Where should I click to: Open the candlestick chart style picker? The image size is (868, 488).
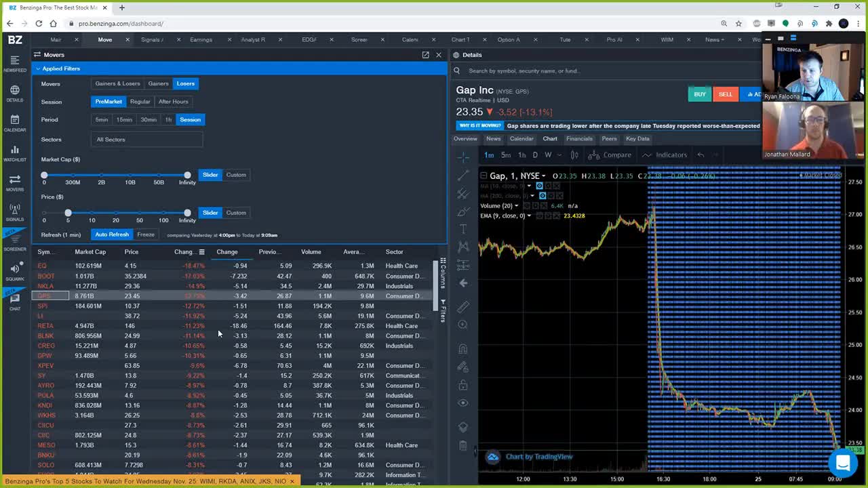(574, 155)
